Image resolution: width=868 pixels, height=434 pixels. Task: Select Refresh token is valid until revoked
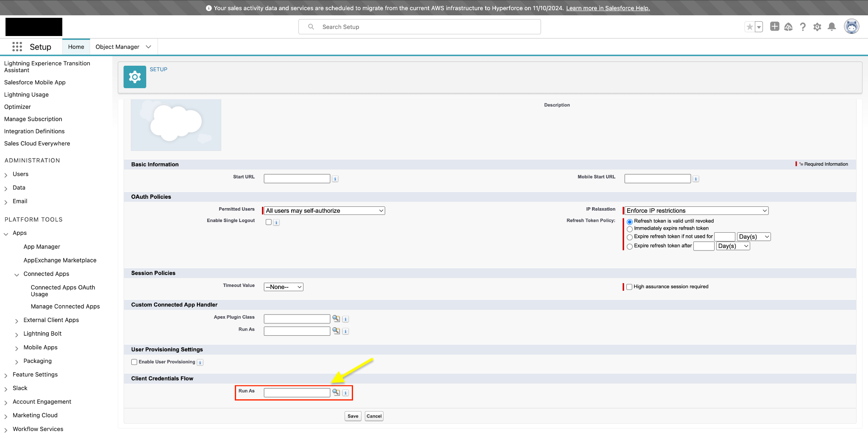click(x=630, y=222)
